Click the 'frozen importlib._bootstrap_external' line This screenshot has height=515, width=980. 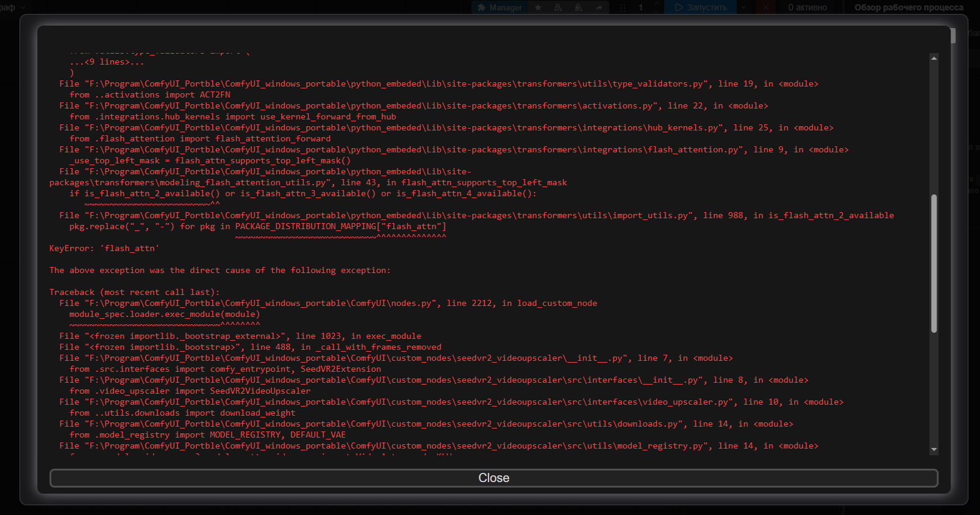240,336
